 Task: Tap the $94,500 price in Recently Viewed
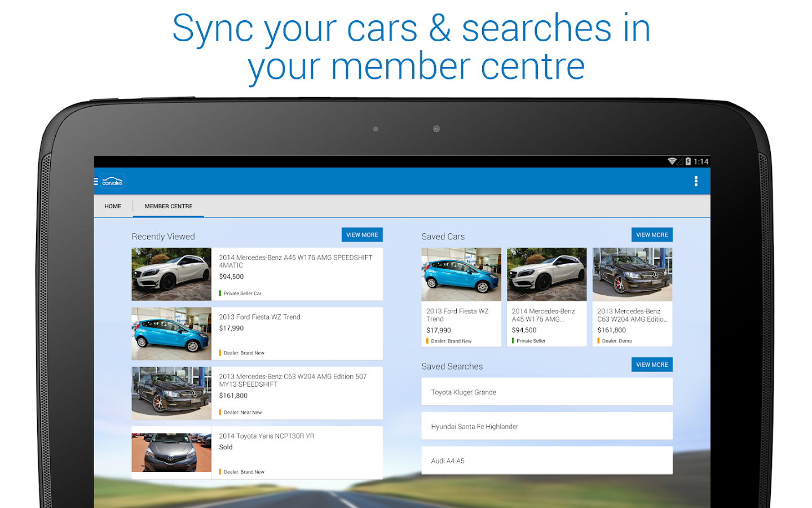pos(231,277)
